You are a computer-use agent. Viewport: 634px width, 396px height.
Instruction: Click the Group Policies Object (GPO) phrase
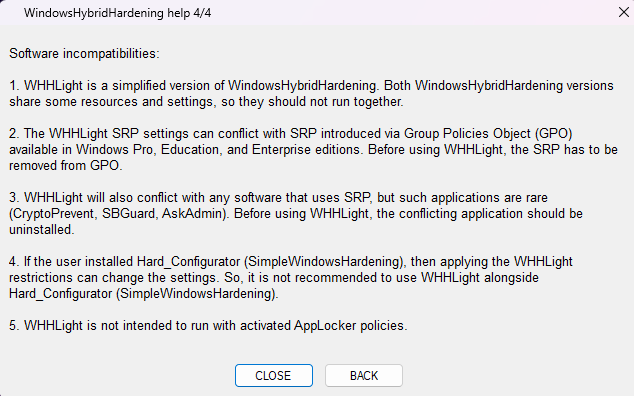(488, 133)
